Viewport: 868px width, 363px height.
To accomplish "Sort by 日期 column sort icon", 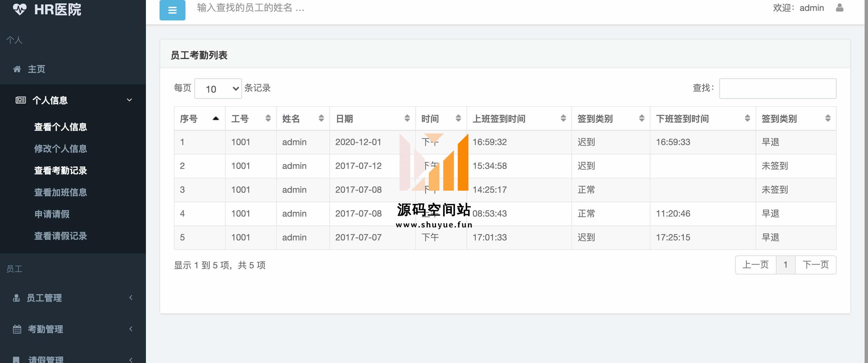I will click(x=407, y=119).
